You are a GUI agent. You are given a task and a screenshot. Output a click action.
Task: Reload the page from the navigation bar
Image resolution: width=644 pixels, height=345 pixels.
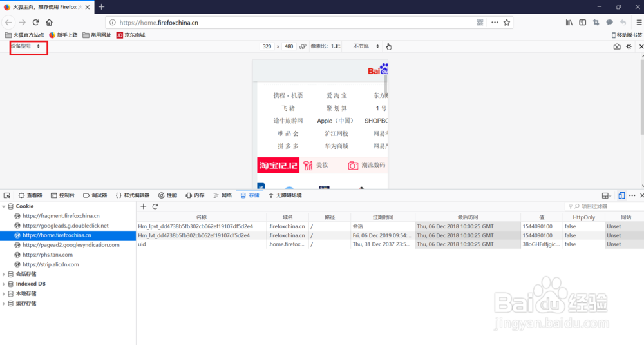tap(35, 22)
